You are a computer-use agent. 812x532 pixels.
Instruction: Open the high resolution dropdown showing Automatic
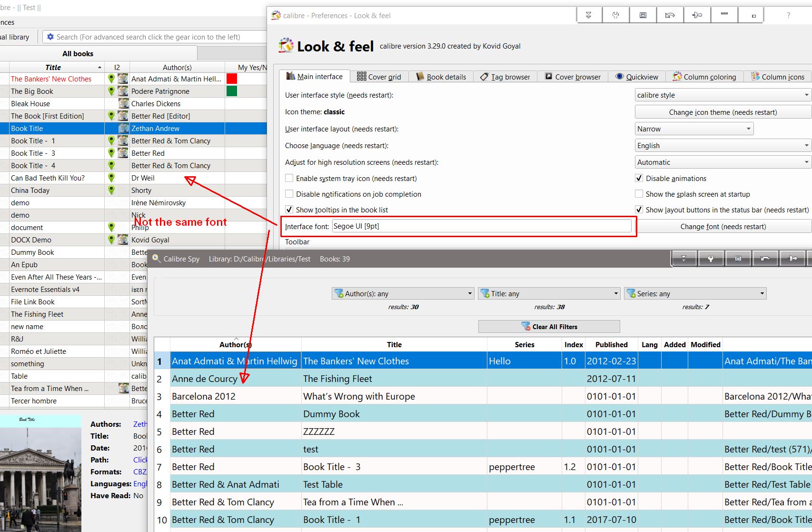(x=723, y=162)
